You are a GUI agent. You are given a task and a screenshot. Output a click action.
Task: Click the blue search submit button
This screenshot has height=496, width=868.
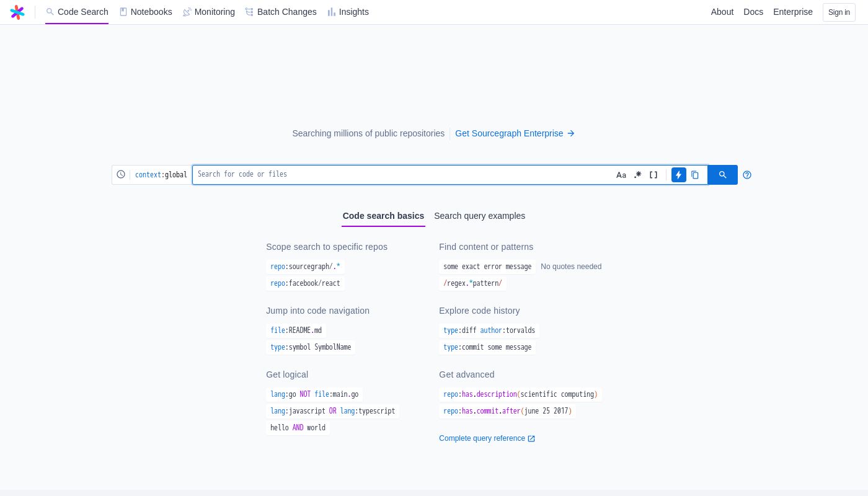pyautogui.click(x=722, y=175)
